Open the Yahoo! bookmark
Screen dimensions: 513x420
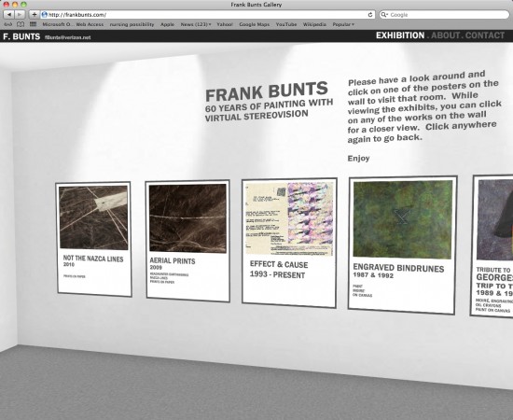225,24
